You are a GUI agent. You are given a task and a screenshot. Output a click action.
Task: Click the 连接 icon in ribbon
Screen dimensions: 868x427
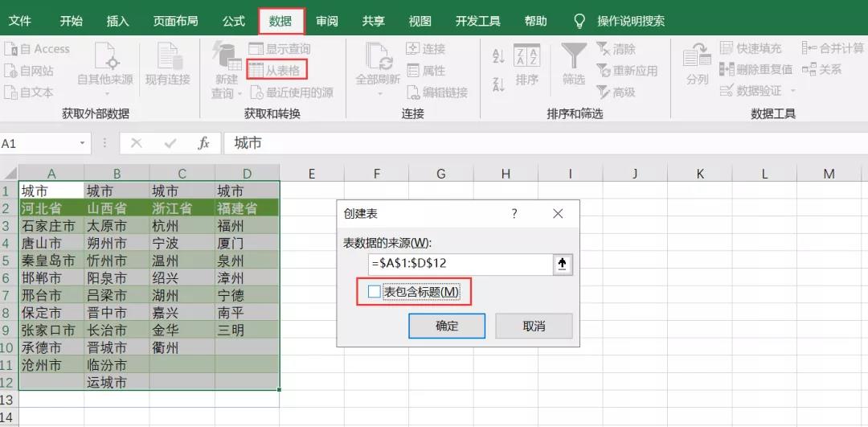coord(413,49)
